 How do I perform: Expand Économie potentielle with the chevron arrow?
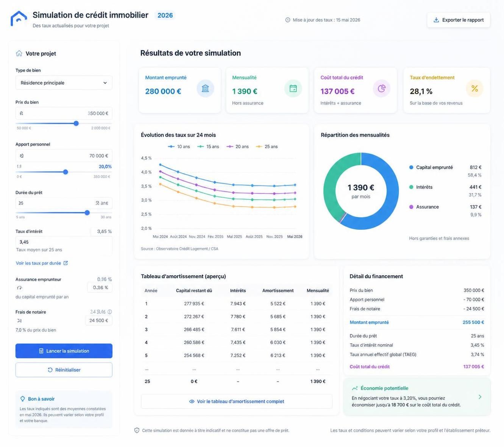click(x=480, y=397)
